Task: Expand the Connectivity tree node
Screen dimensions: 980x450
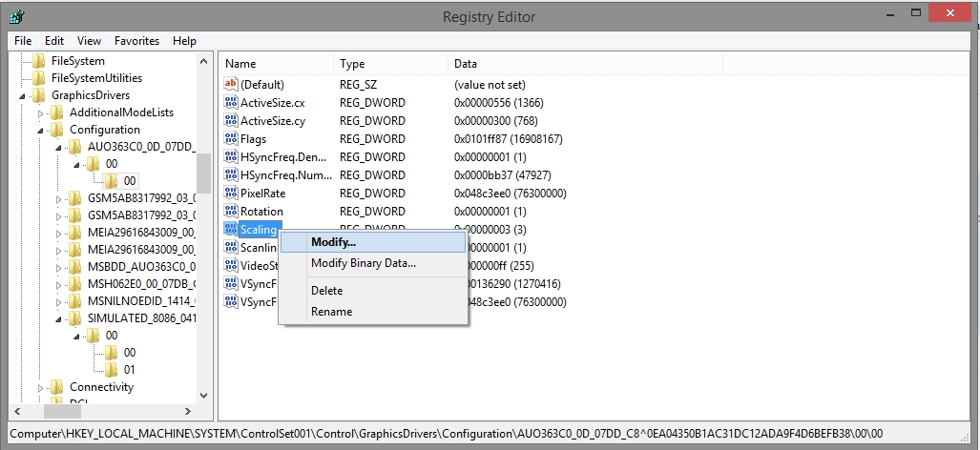Action: click(x=41, y=388)
